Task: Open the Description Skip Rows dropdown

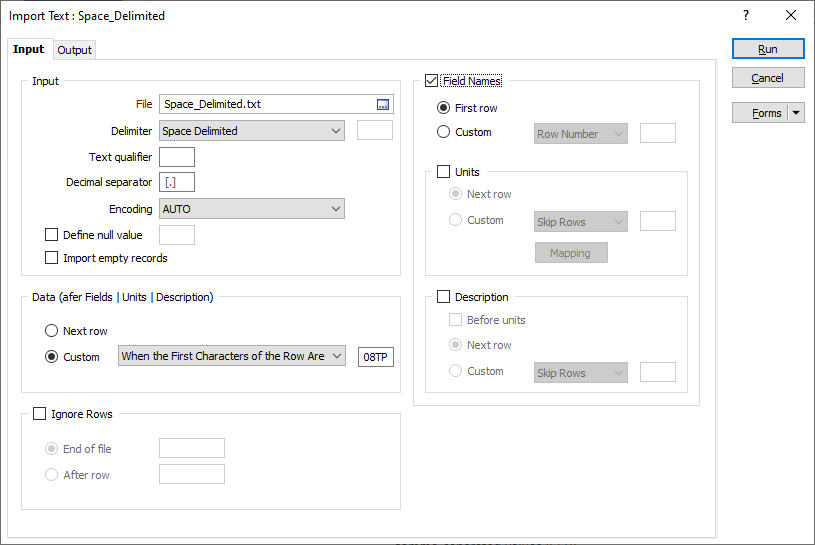Action: pyautogui.click(x=581, y=373)
